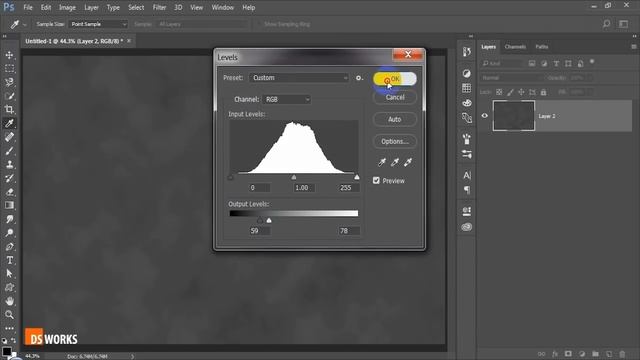
Task: Switch to the Channels tab
Action: tap(515, 47)
